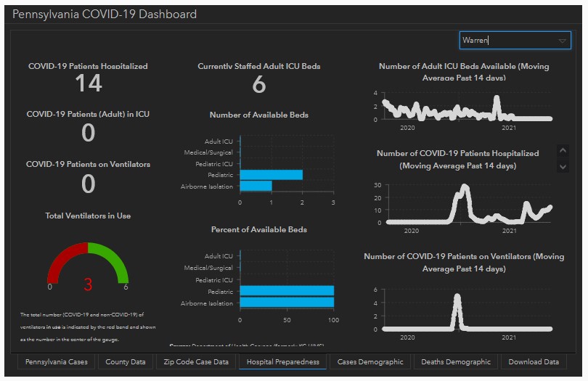Switch to the Pennsylvania Cases tab
Viewport: 588px width, 381px height.
56,361
